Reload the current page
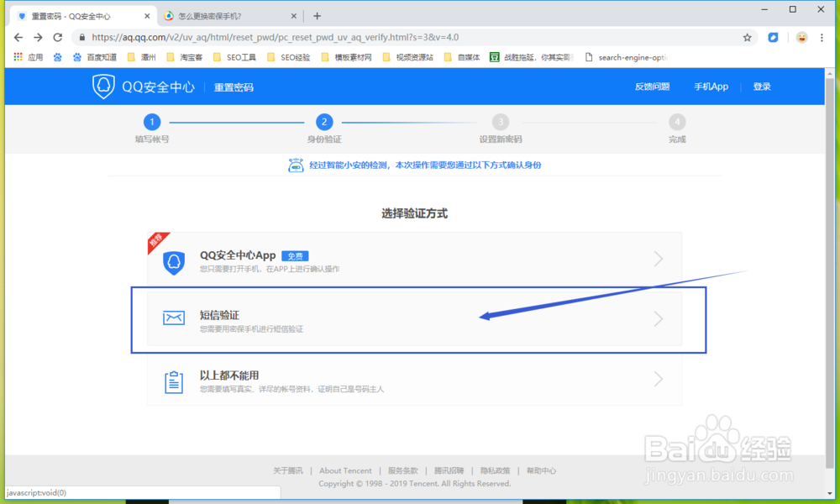840x504 pixels. pyautogui.click(x=58, y=38)
